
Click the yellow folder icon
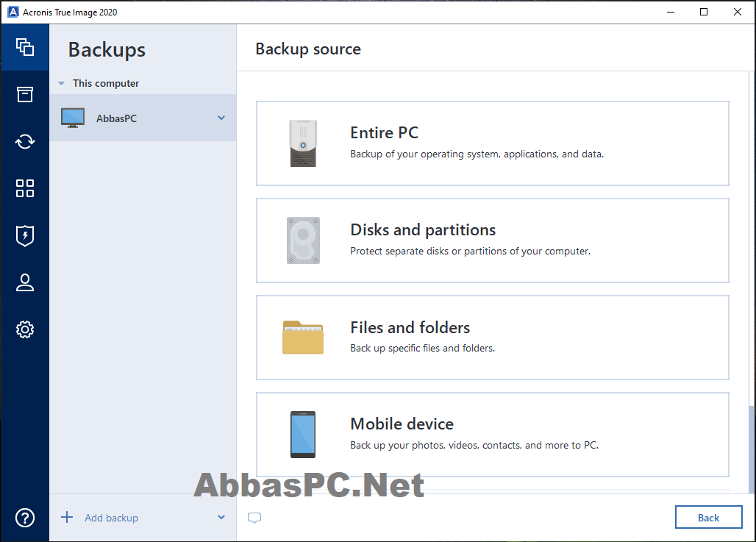(303, 338)
